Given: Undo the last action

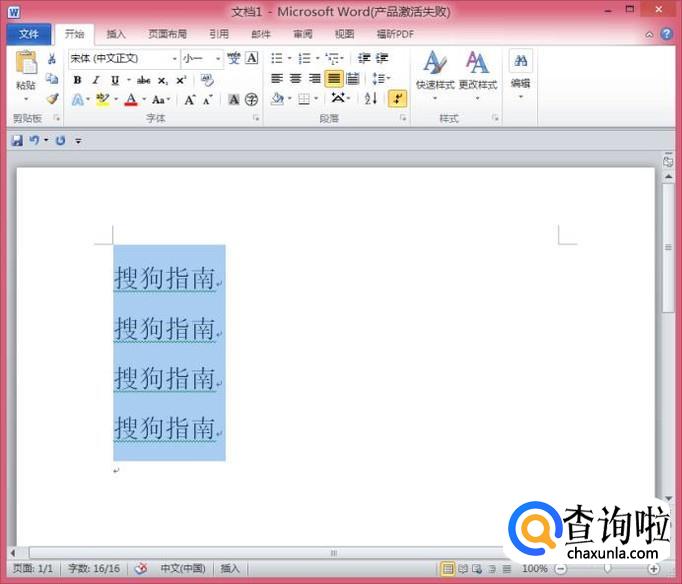Looking at the screenshot, I should pos(34,140).
